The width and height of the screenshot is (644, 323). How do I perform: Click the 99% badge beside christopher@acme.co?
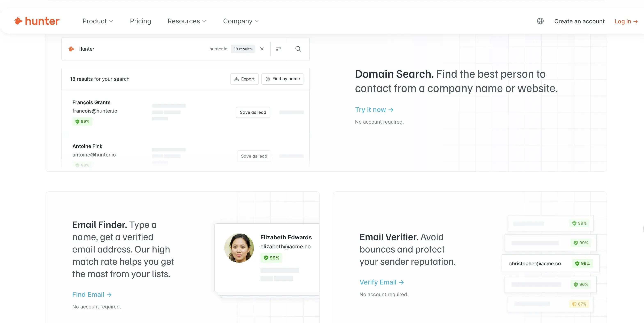coord(582,263)
